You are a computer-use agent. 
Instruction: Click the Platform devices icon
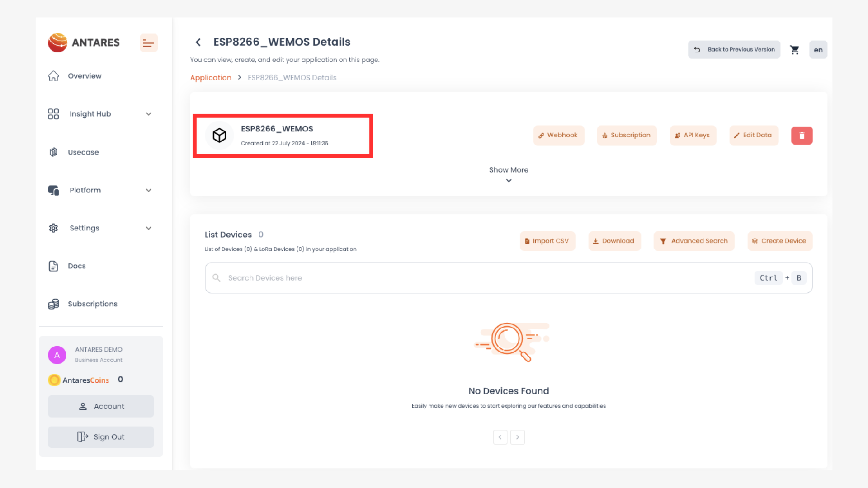click(x=53, y=190)
